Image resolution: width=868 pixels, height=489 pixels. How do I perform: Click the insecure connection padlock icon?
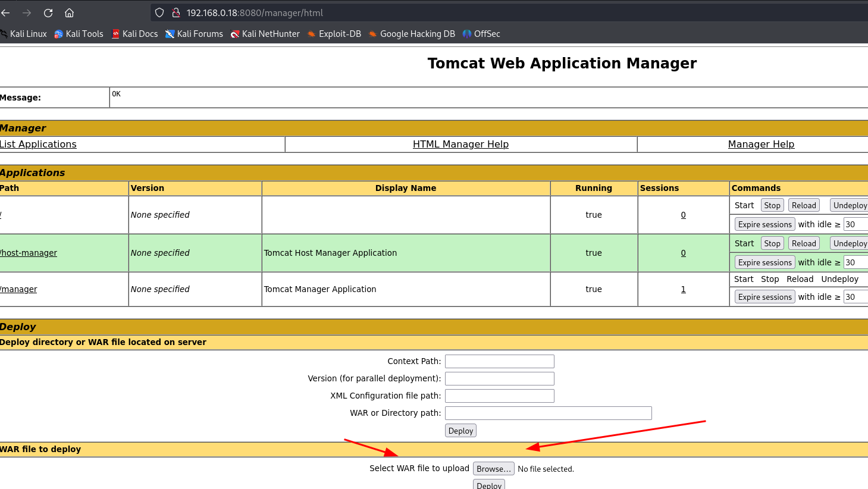click(x=176, y=12)
